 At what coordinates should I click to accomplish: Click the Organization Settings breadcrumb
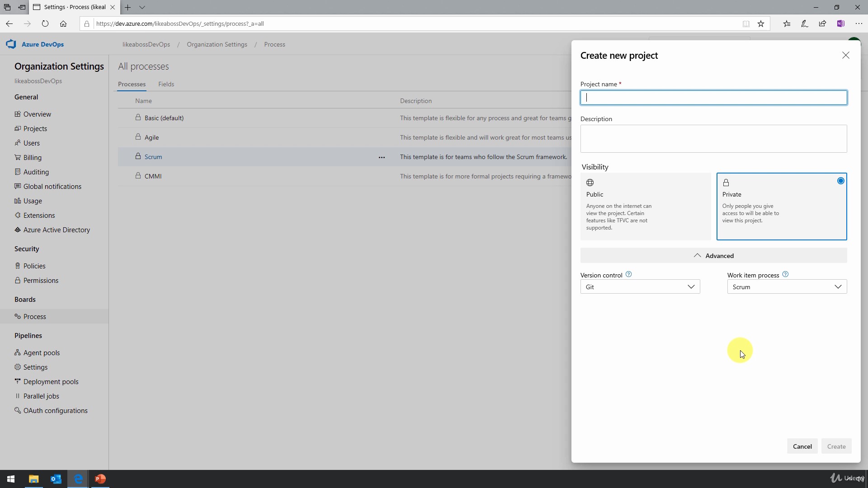217,44
